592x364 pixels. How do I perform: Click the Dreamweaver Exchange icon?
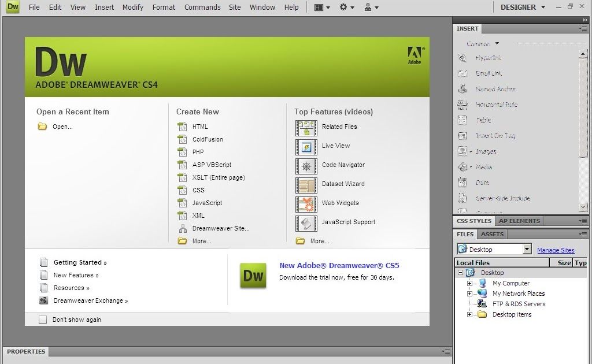[x=44, y=300]
